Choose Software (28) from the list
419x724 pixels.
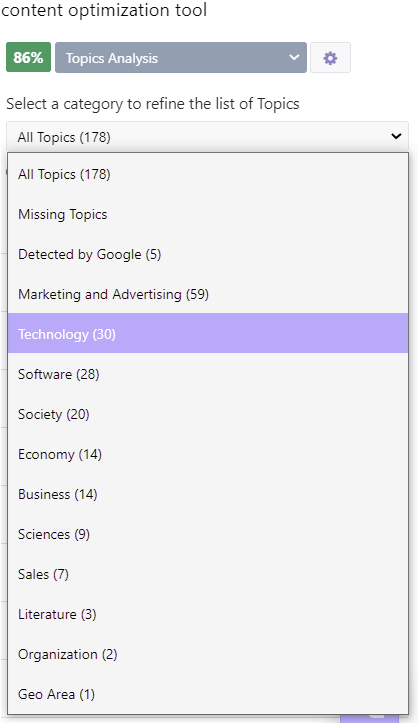(x=208, y=374)
